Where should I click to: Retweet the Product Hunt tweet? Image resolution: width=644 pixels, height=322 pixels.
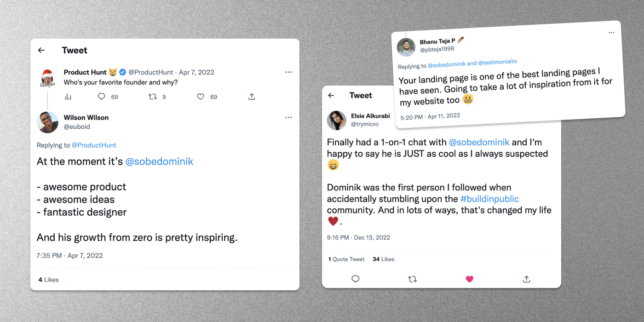(x=152, y=97)
